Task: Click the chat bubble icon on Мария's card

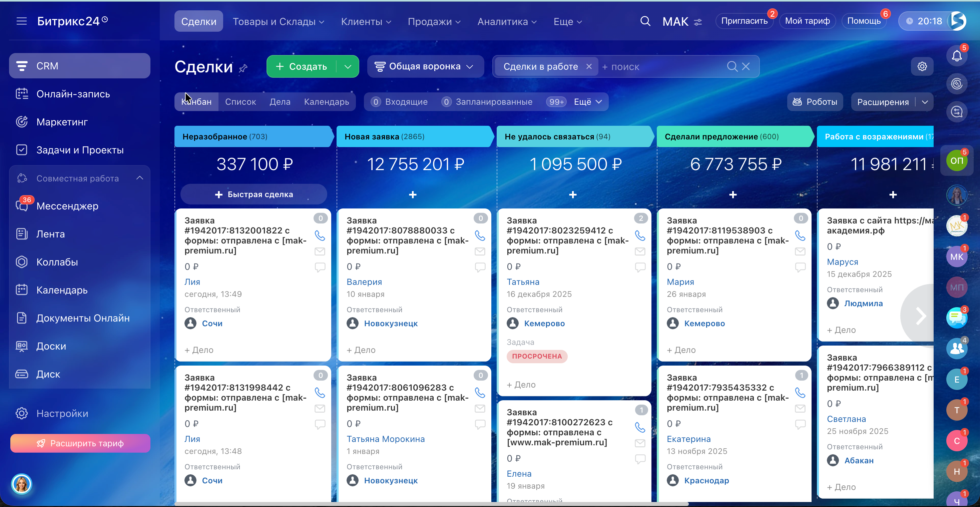Action: (x=800, y=267)
